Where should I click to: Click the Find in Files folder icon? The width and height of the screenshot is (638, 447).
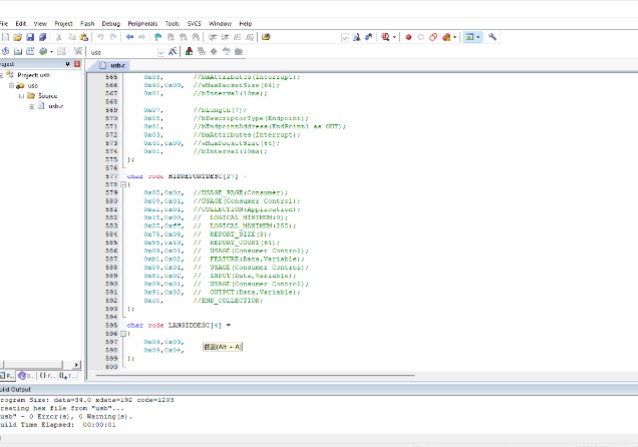pos(266,37)
